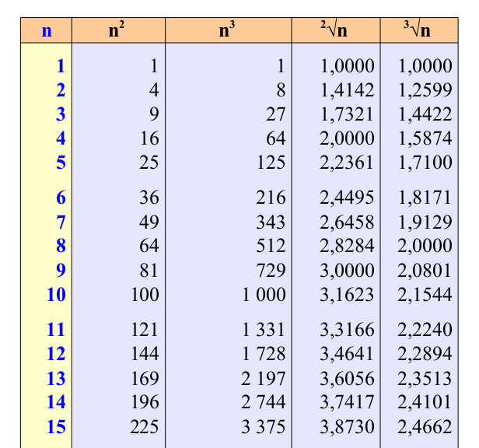Click the square value 25

(149, 163)
